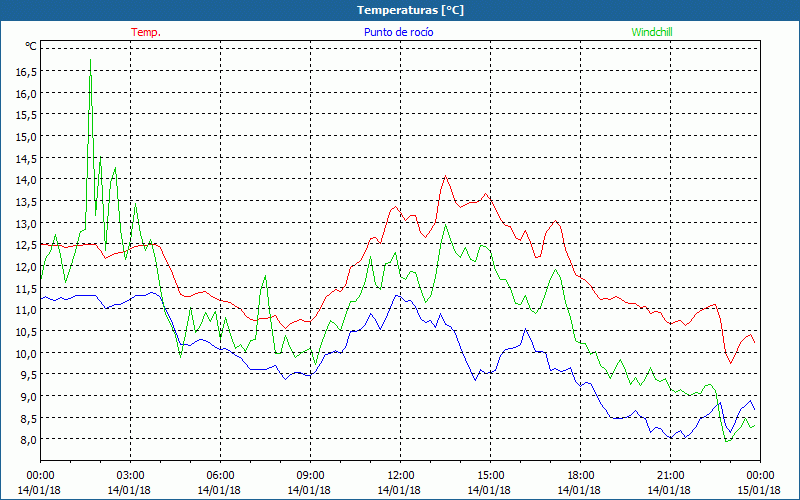Click the °C unit label on y-axis
The image size is (800, 500).
click(31, 46)
